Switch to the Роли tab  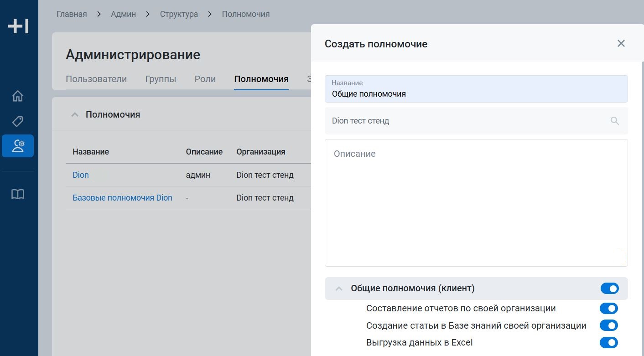(205, 79)
